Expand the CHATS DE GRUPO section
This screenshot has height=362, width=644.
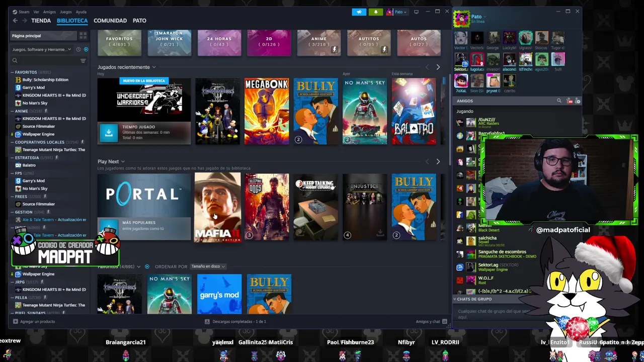pyautogui.click(x=474, y=299)
